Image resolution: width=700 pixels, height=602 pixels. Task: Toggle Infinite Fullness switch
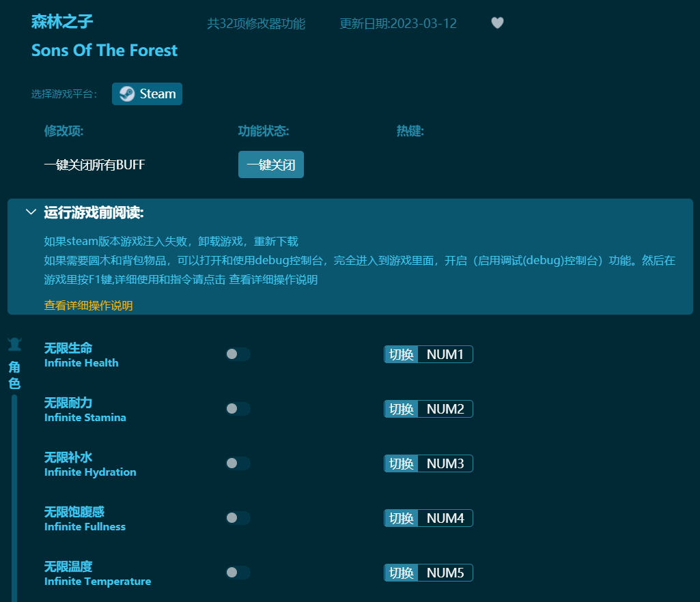(x=238, y=517)
